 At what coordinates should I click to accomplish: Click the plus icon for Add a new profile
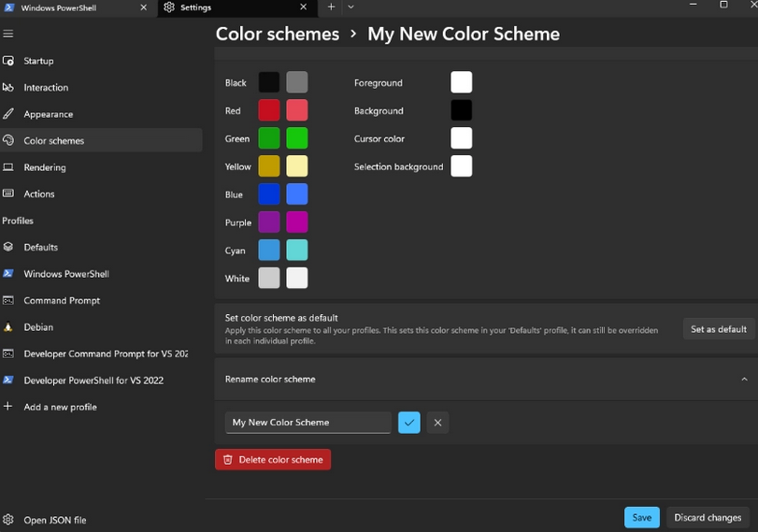pos(7,407)
